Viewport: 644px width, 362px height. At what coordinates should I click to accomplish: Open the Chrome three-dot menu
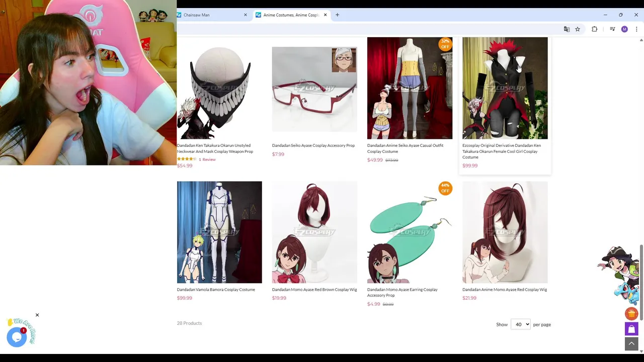tap(636, 29)
